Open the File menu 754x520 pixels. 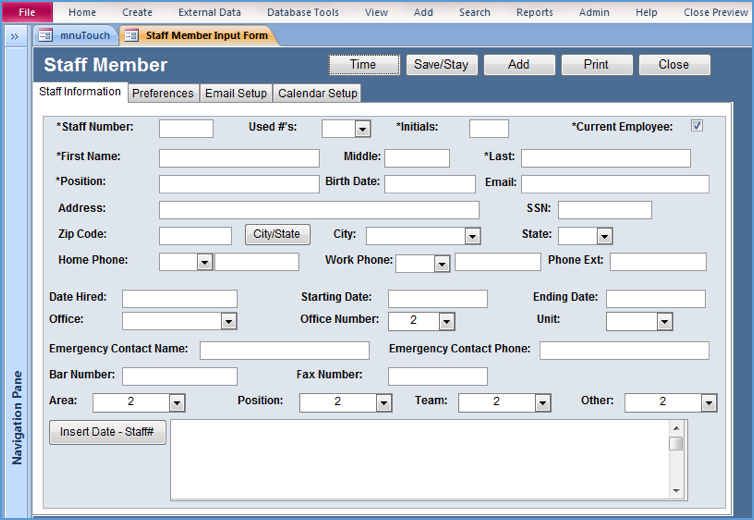(27, 12)
